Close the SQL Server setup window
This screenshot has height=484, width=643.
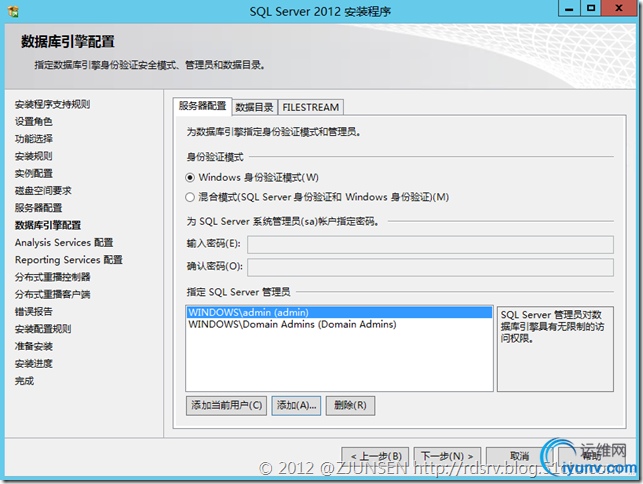tap(619, 8)
